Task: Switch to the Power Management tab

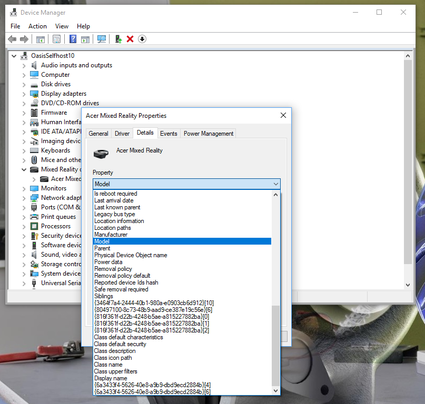Action: pyautogui.click(x=208, y=133)
